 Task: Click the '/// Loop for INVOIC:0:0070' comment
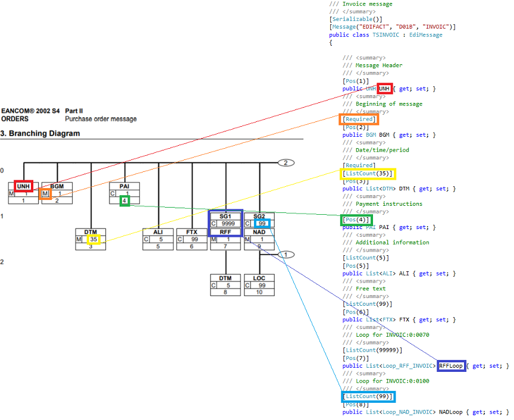[x=386, y=335]
